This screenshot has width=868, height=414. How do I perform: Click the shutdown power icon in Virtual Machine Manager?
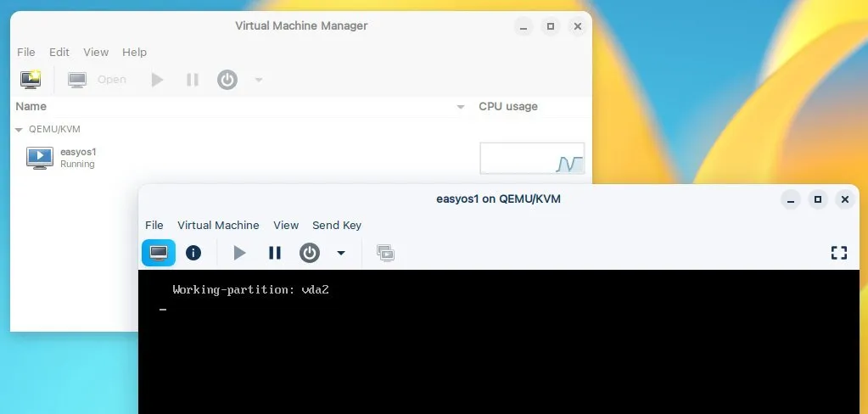227,80
